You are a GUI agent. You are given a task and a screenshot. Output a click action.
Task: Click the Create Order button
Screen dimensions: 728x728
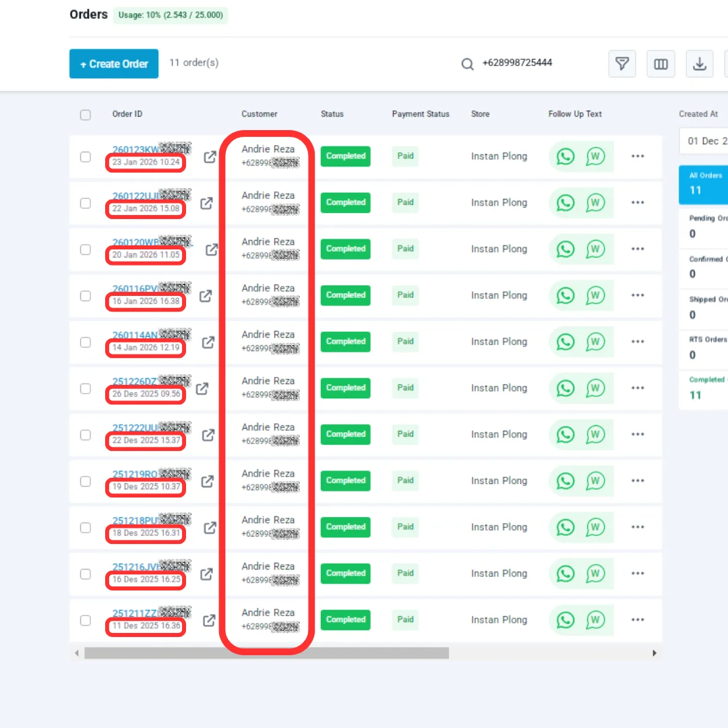pyautogui.click(x=114, y=64)
